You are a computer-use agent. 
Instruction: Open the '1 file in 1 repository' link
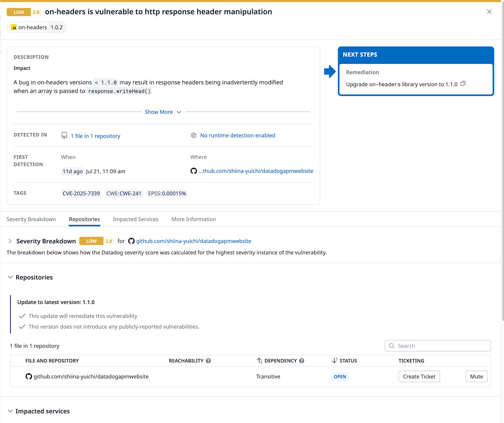(x=95, y=136)
